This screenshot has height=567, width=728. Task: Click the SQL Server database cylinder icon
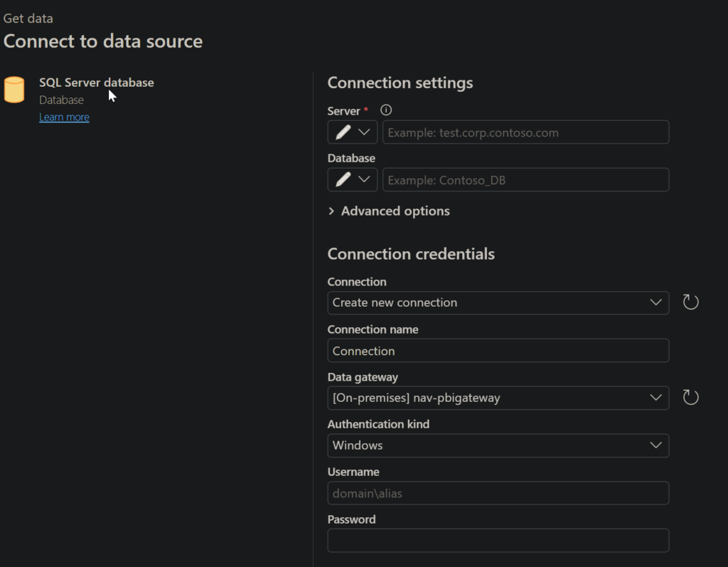[x=14, y=90]
